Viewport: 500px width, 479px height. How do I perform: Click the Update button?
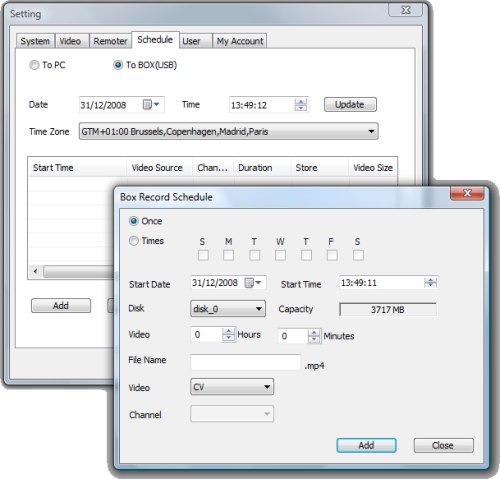pos(350,104)
